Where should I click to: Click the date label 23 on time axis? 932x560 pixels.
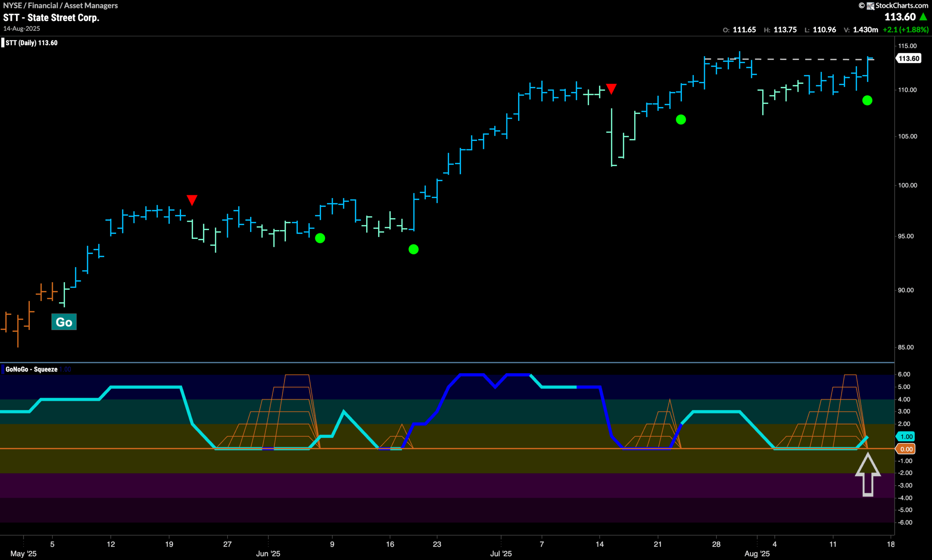tap(437, 544)
